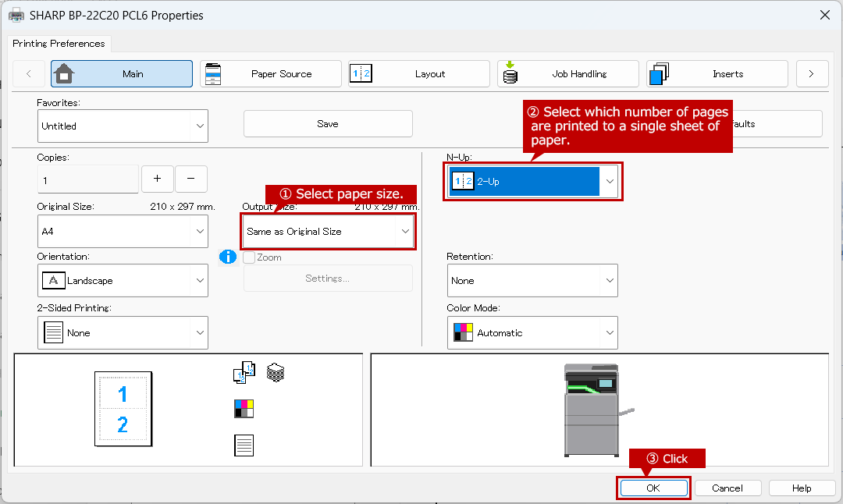Open the Output Size dropdown

coord(328,231)
